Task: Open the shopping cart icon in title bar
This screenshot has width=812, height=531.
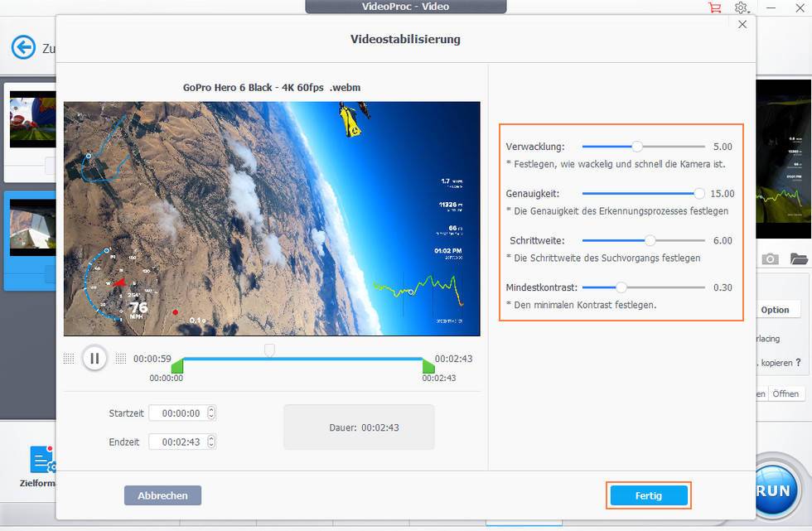Action: pyautogui.click(x=714, y=7)
